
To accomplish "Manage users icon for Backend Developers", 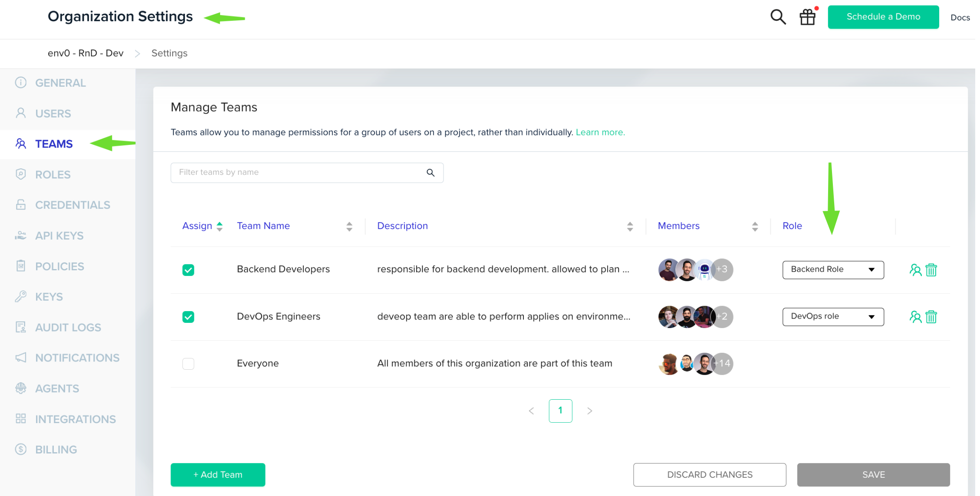I will click(x=915, y=270).
